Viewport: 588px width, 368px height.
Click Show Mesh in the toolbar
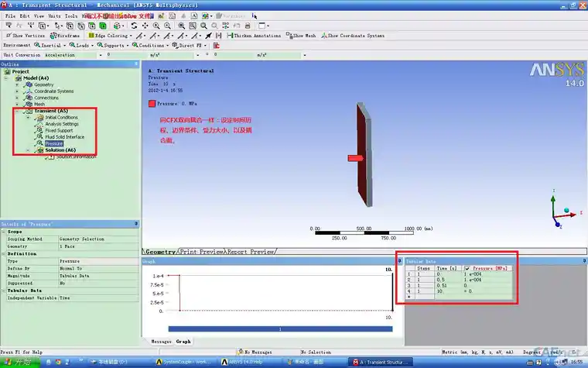coord(301,36)
